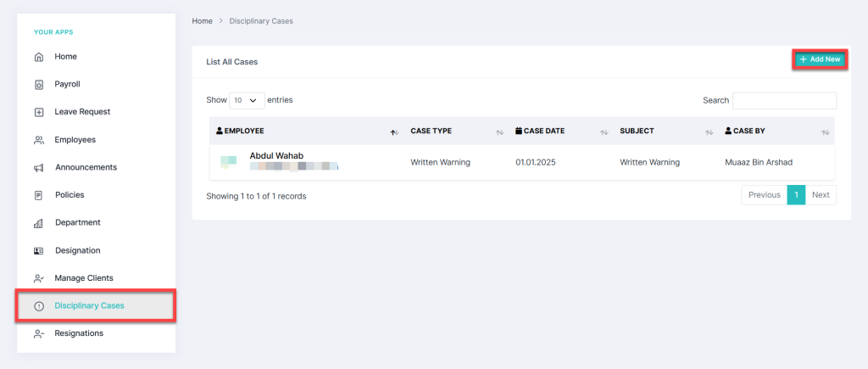Image resolution: width=868 pixels, height=369 pixels.
Task: Click the Showing 1 to 1 records text
Action: [x=256, y=196]
